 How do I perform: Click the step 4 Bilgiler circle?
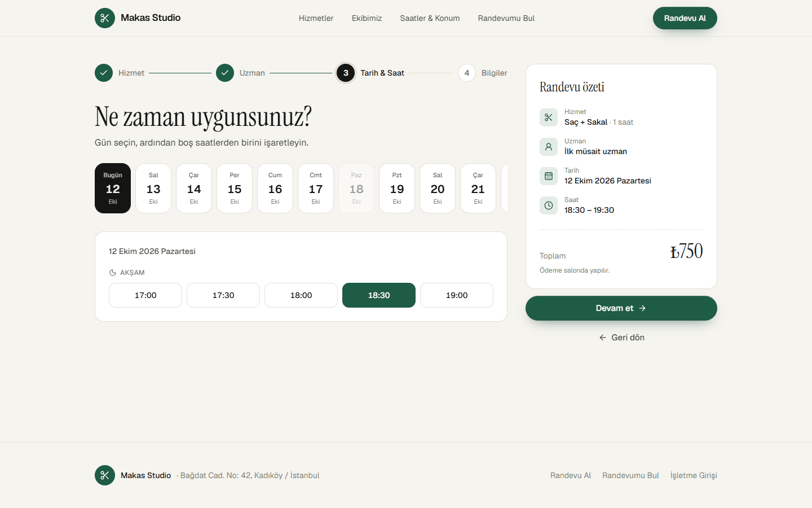pos(467,73)
